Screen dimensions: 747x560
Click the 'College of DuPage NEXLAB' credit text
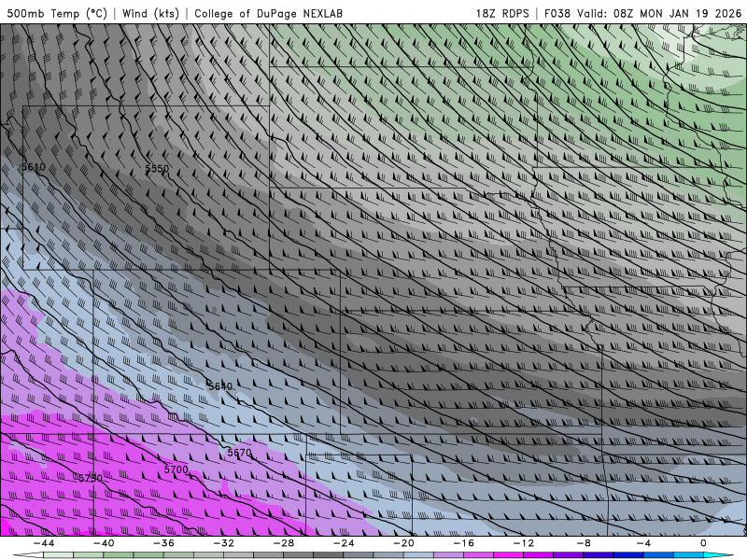pos(268,13)
